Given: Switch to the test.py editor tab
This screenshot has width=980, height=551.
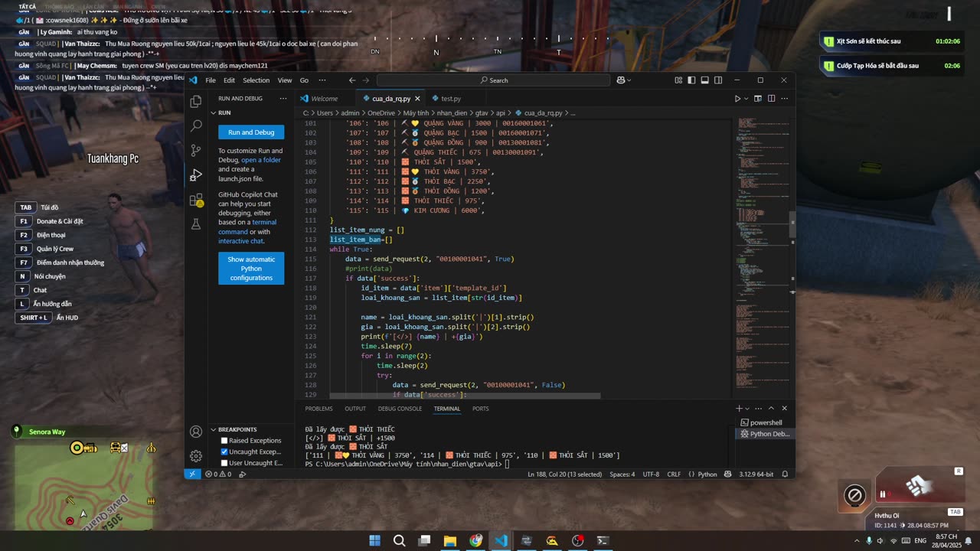Looking at the screenshot, I should (451, 99).
